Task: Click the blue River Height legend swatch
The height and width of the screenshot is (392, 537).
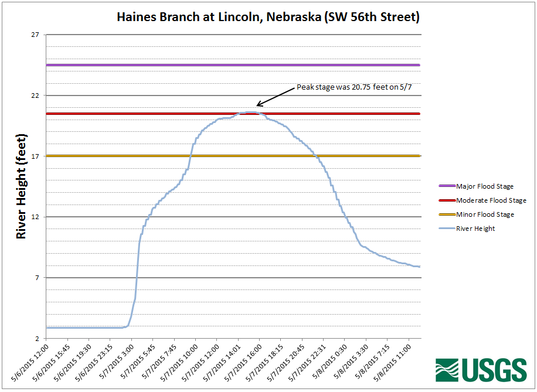Action: point(447,229)
